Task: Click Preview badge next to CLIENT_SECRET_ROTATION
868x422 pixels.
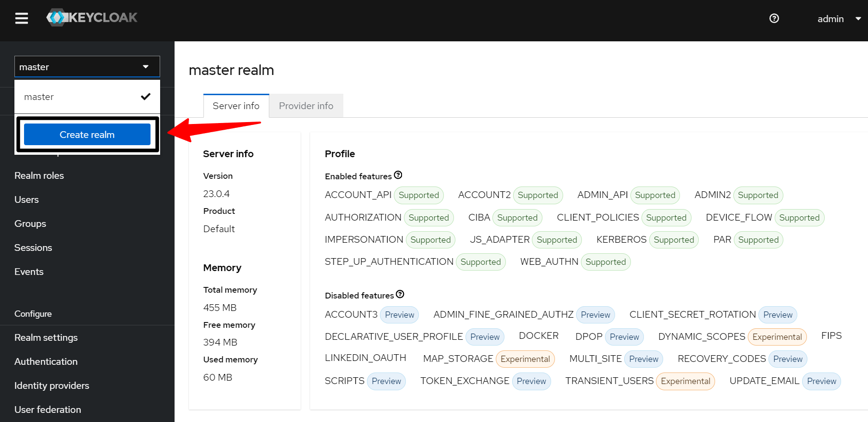Action: pyautogui.click(x=778, y=315)
